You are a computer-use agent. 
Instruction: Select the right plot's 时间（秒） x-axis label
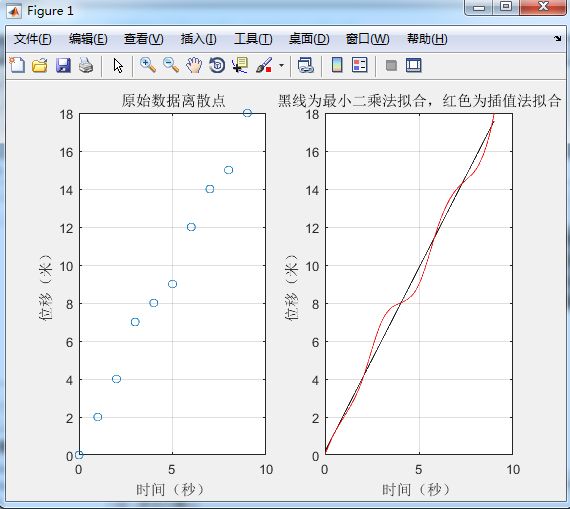pos(417,490)
